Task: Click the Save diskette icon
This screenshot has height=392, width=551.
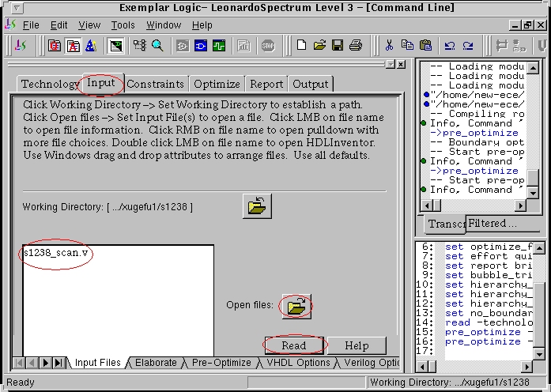Action: (337, 46)
